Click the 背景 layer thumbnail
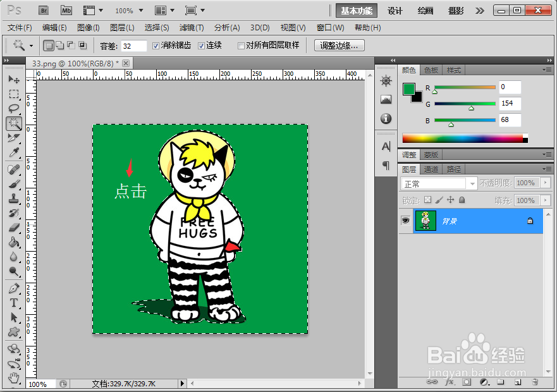The height and width of the screenshot is (392, 557). (x=425, y=220)
